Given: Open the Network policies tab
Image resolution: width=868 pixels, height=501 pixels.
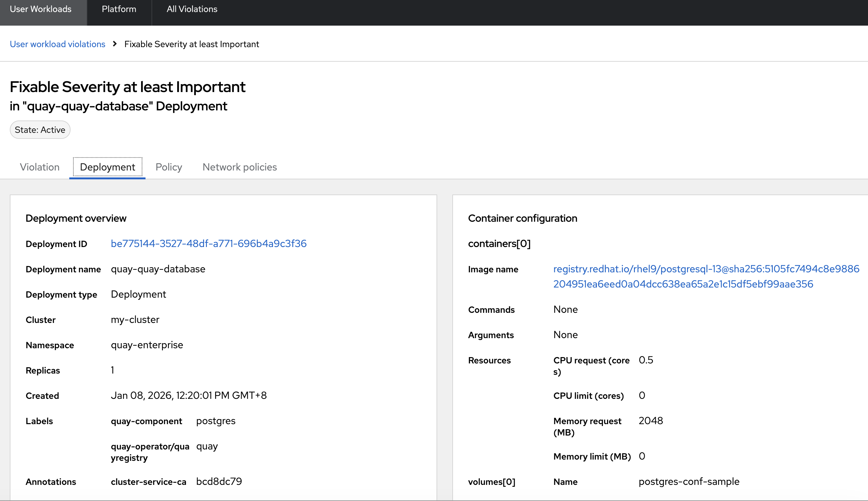Looking at the screenshot, I should click(239, 167).
